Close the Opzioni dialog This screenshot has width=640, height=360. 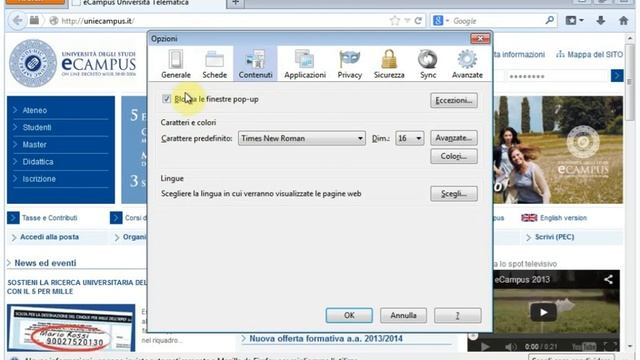point(480,38)
